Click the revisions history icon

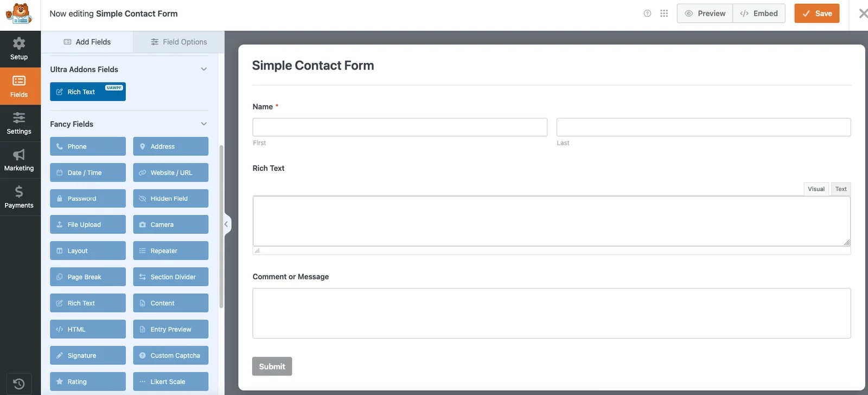(x=18, y=384)
